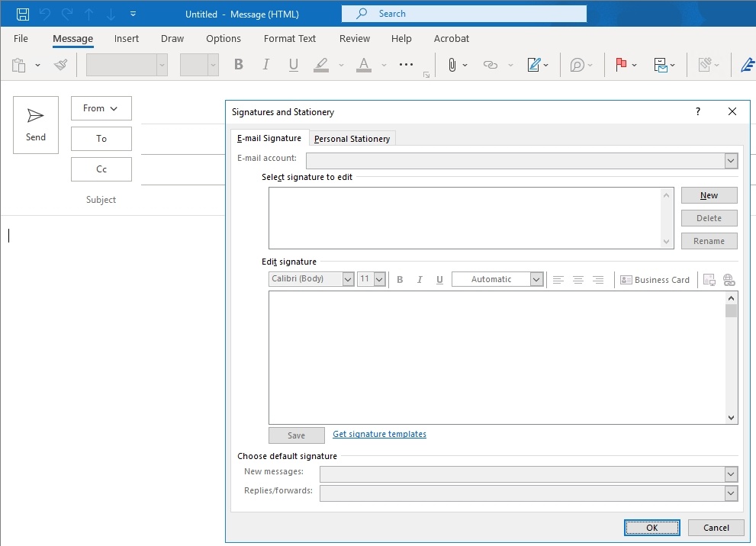Open the Get signature templates link
The image size is (756, 546).
click(x=379, y=435)
